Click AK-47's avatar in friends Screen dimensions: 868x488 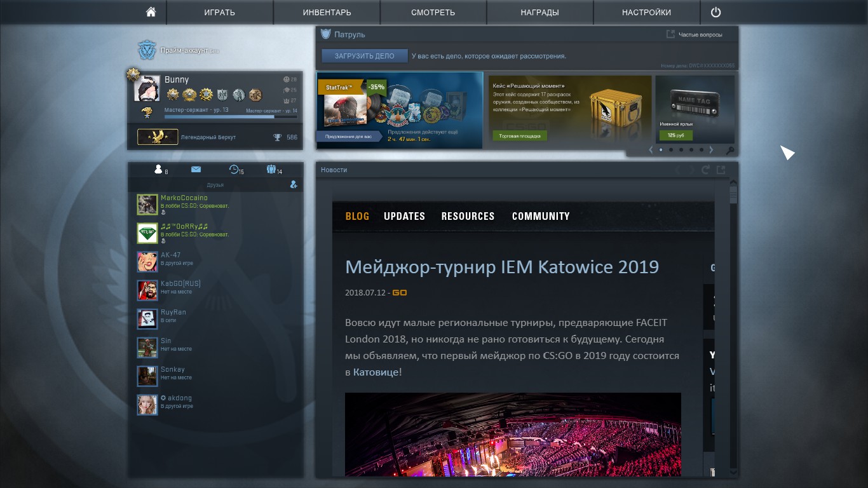click(x=147, y=262)
